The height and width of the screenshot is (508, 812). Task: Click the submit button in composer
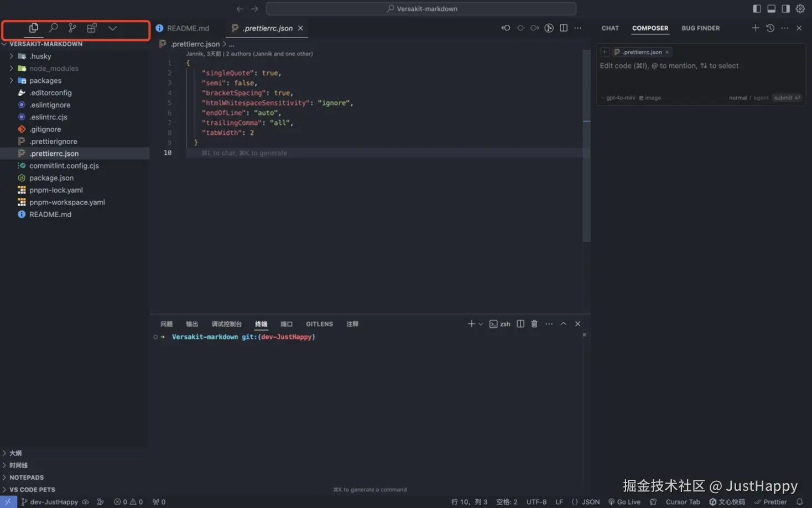[x=787, y=98]
